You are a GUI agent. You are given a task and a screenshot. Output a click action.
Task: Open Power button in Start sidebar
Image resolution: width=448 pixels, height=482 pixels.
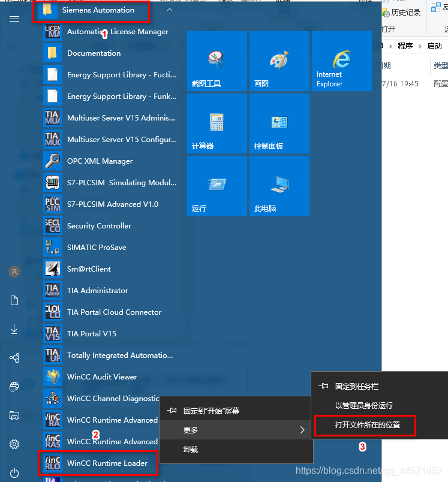tap(14, 473)
